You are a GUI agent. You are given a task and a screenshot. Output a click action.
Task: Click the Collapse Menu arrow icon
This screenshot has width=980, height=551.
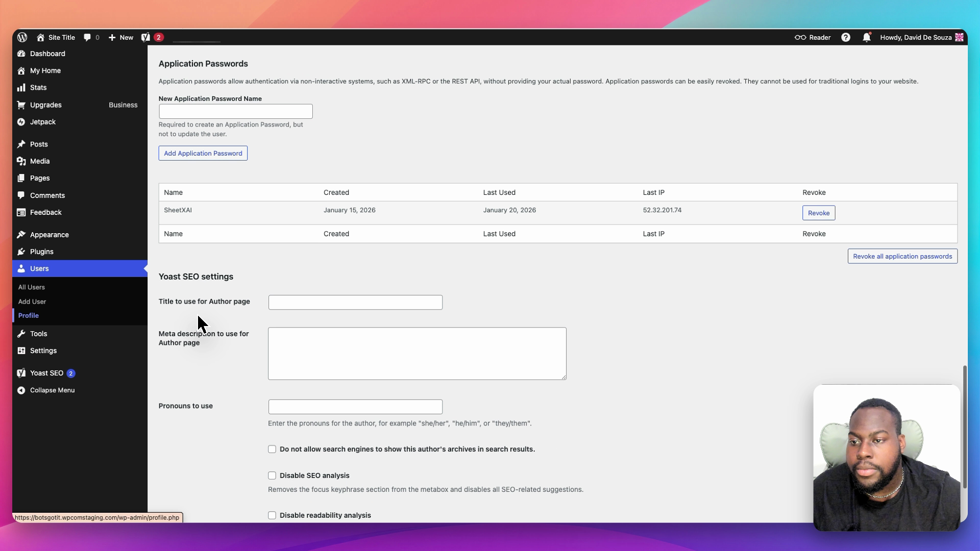point(21,390)
